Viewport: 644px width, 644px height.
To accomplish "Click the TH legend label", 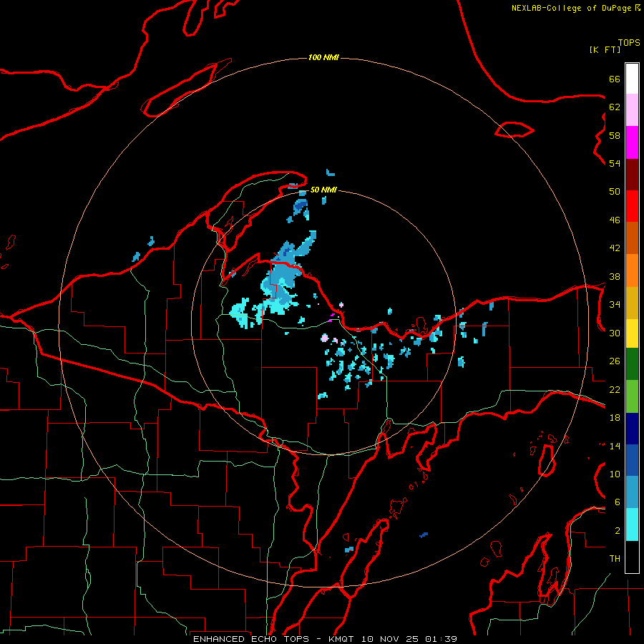I will click(x=615, y=559).
